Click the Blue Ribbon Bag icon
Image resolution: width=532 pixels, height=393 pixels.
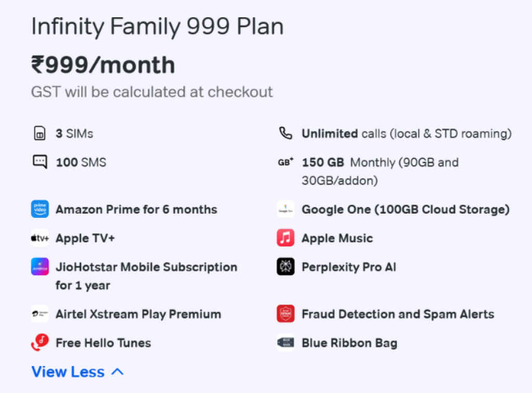tap(285, 343)
